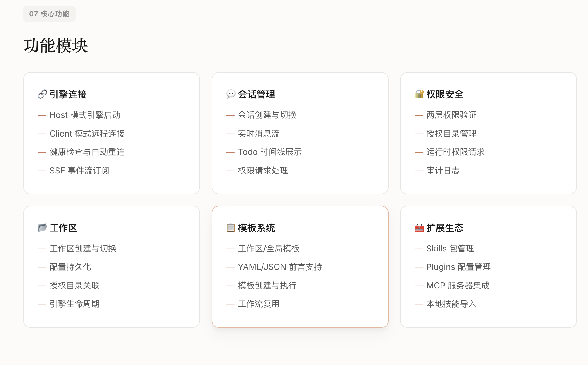The image size is (588, 365).
Task: Click the 模板系统 card title
Action: pyautogui.click(x=256, y=228)
